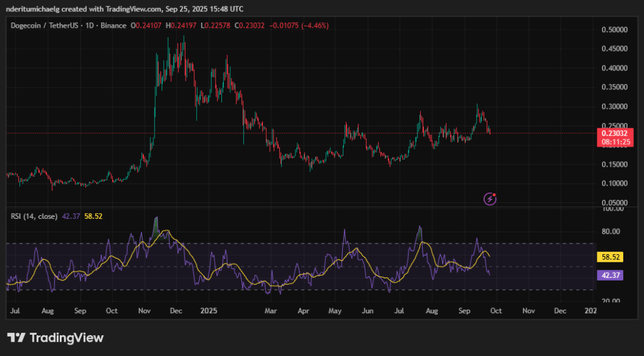Screen dimensions: 644x356
Task: Click the 80.00 RSI scale label
Action: click(x=613, y=231)
